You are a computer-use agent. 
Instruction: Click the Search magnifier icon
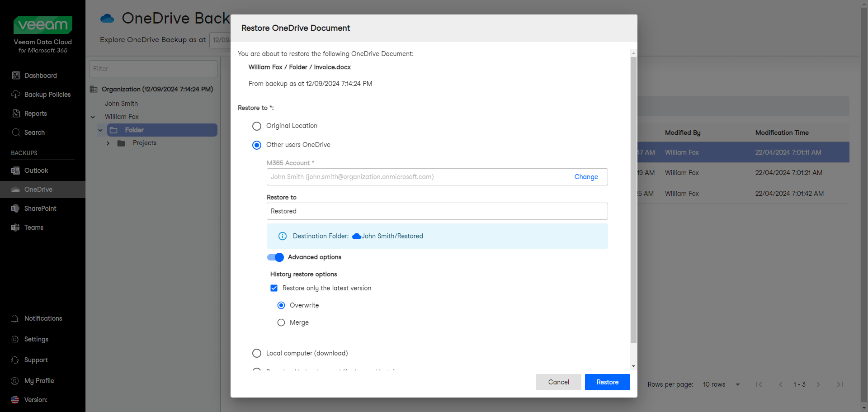pyautogui.click(x=16, y=133)
